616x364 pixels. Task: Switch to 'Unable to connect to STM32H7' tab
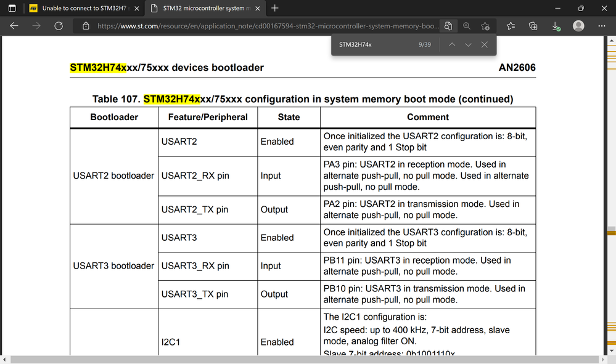tap(84, 8)
